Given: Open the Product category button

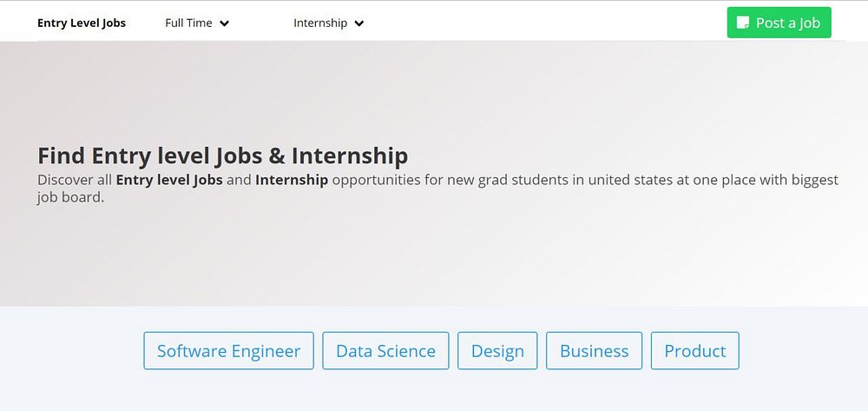Looking at the screenshot, I should pyautogui.click(x=694, y=351).
